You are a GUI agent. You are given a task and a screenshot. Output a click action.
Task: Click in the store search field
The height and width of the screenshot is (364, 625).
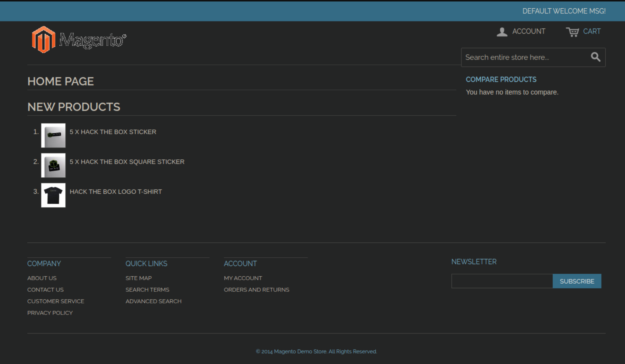pyautogui.click(x=524, y=58)
